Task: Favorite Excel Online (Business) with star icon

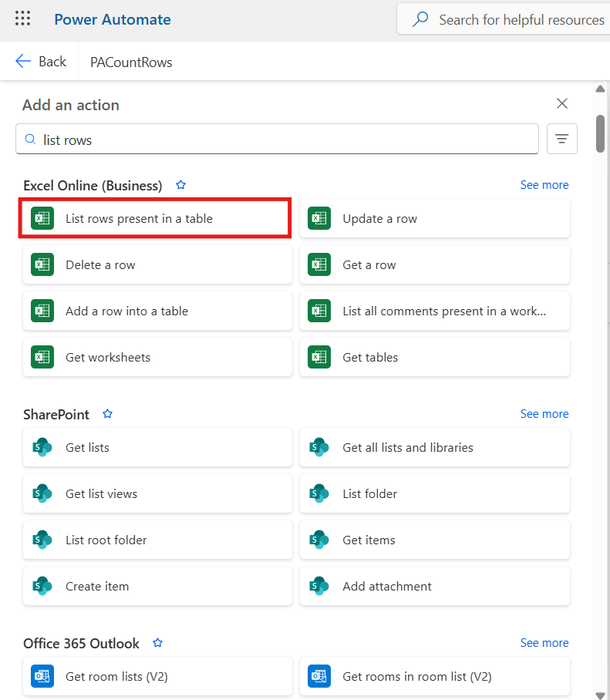Action: [x=181, y=185]
